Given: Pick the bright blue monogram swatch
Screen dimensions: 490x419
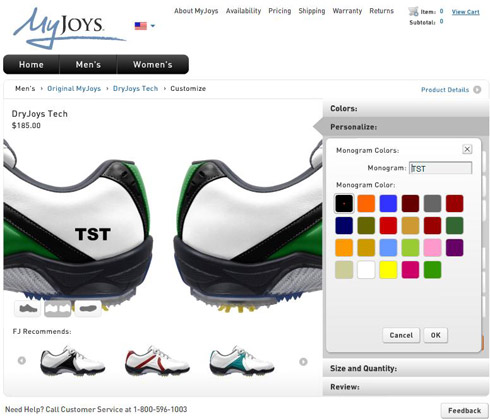Looking at the screenshot, I should [388, 203].
